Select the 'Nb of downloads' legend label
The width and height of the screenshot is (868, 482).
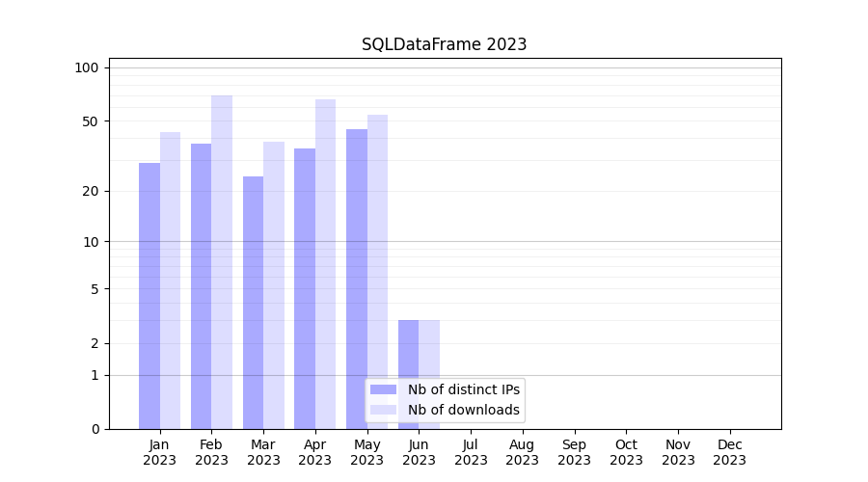(463, 410)
